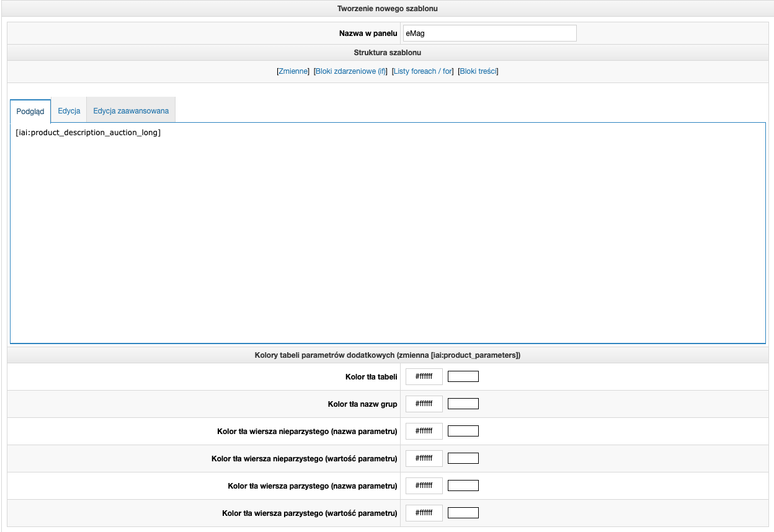Screen dimensions: 774x532
Task: Open swatch for wiersza parzystego (wartość parametru)
Action: point(463,513)
